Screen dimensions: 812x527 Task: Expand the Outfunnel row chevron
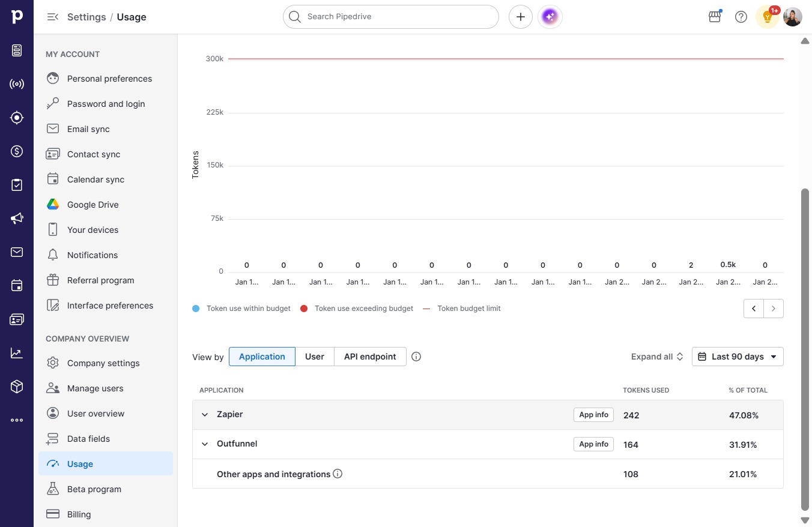205,444
